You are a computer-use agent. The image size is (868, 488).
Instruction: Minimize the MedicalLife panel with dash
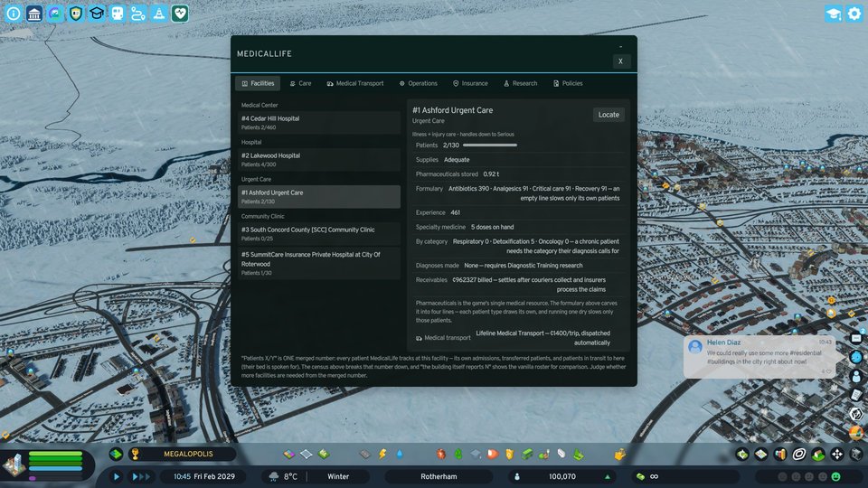[x=620, y=47]
